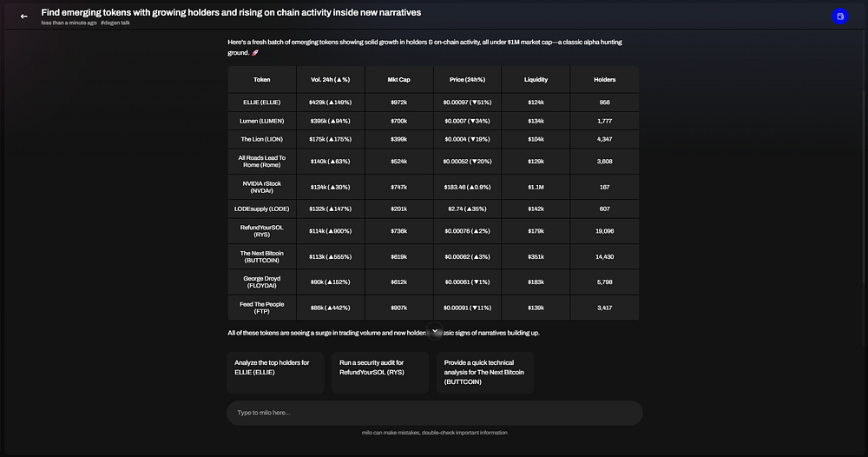Click the Liquidity column header
This screenshot has height=457, width=868.
[536, 79]
